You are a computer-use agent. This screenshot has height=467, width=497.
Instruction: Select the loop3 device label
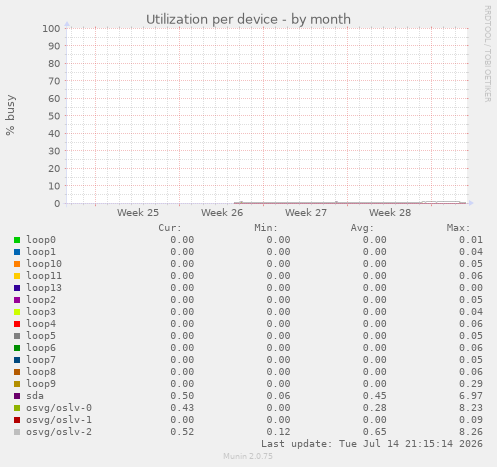point(41,312)
